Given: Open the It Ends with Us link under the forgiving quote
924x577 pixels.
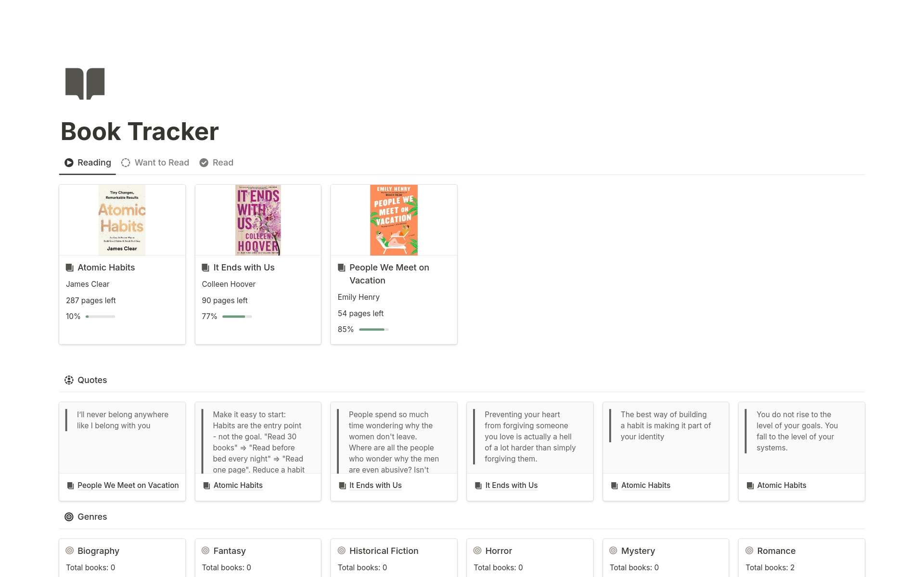Looking at the screenshot, I should coord(511,485).
